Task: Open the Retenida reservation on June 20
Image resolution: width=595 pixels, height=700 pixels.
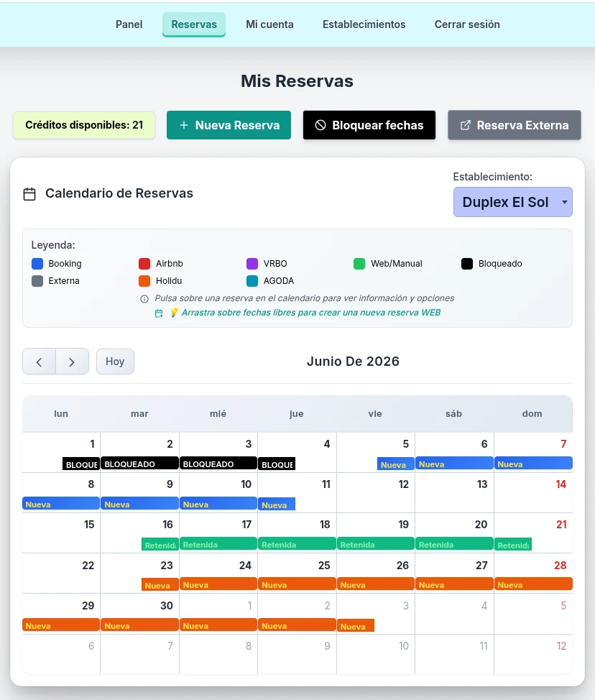Action: (x=454, y=544)
